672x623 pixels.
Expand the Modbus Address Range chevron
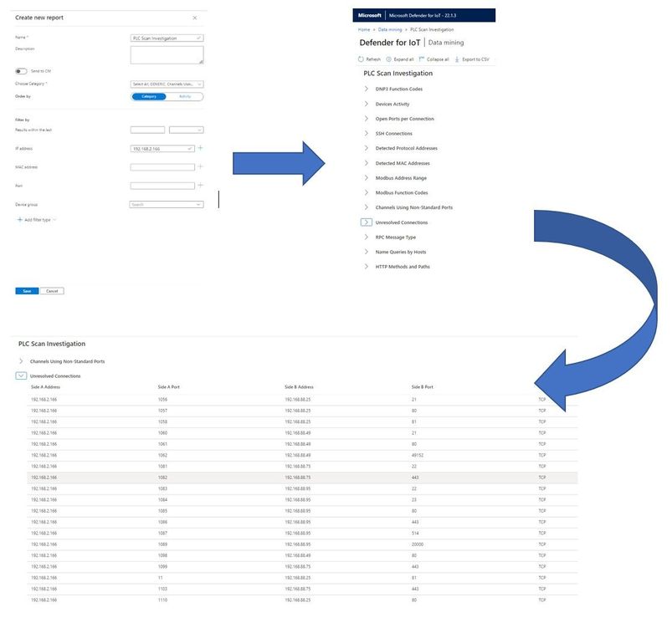[x=366, y=177]
